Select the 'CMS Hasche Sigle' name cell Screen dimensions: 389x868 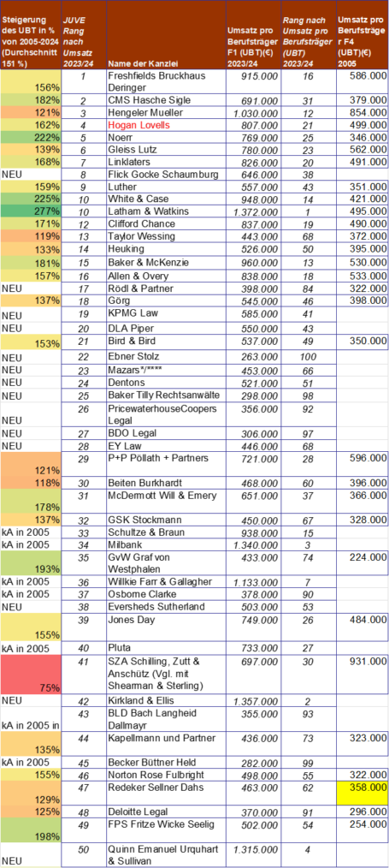(166, 100)
